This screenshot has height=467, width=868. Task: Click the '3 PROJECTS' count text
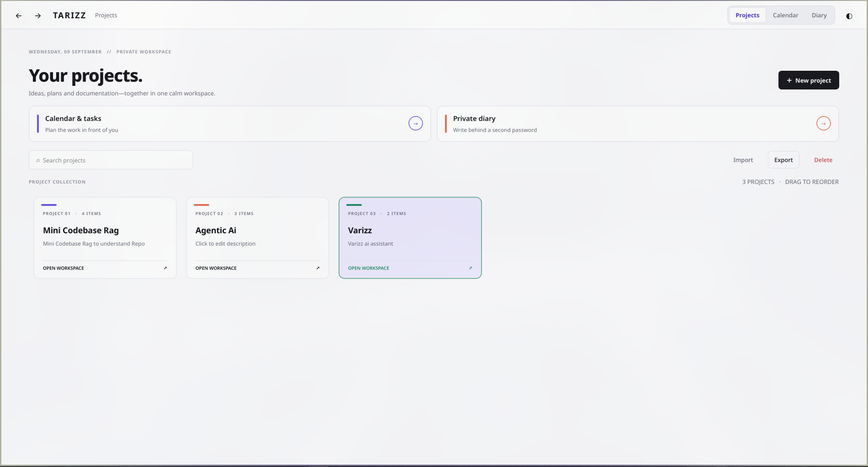point(758,182)
